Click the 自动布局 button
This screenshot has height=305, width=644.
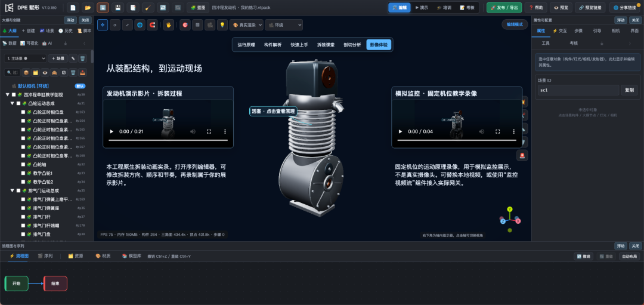pos(630,257)
